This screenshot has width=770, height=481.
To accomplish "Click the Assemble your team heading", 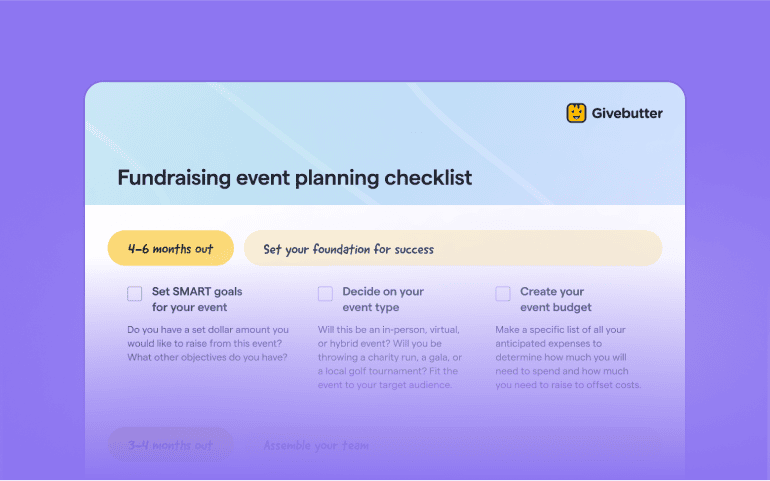I will (316, 445).
